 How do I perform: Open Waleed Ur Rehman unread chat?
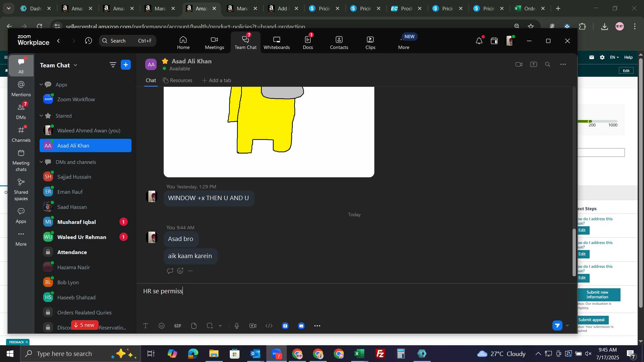tap(86, 237)
